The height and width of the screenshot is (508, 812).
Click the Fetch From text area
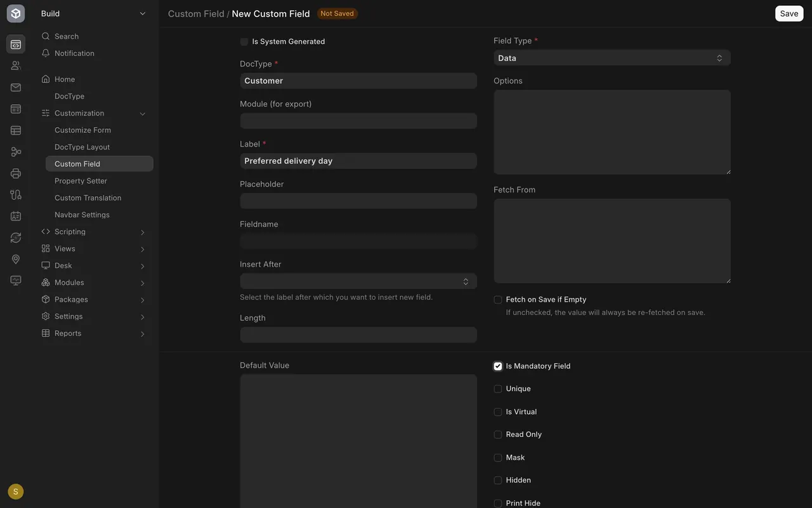[x=612, y=241]
